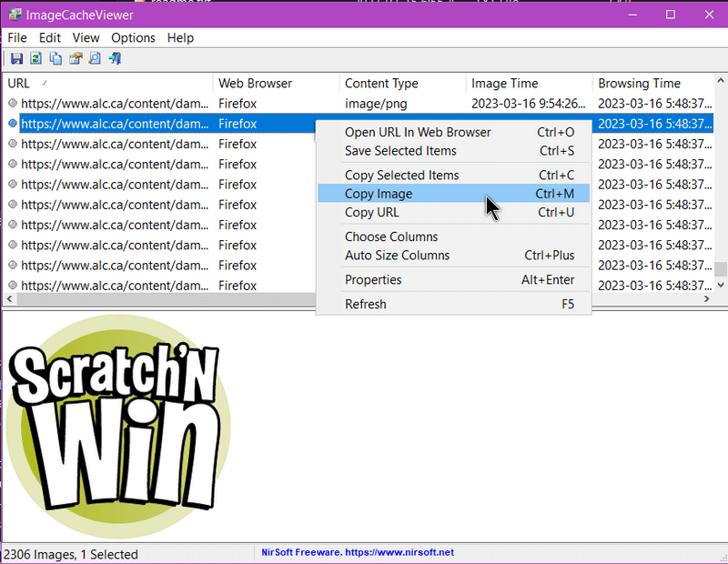728x564 pixels.
Task: Choose Copy URL in the context menu
Action: [x=453, y=212]
